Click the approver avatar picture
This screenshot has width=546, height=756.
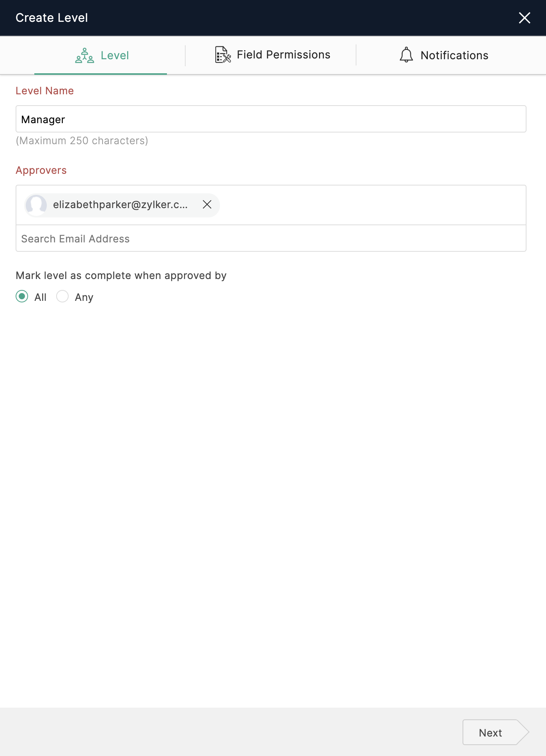pos(36,205)
